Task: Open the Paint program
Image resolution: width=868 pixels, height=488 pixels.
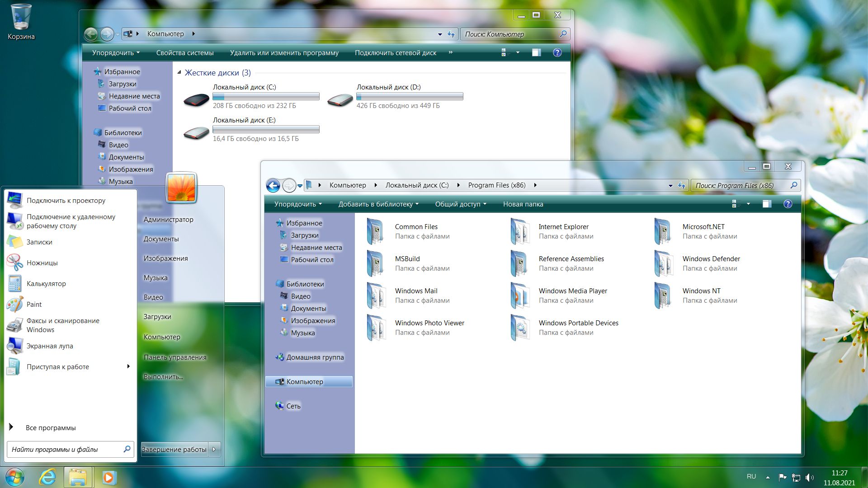Action: (34, 305)
